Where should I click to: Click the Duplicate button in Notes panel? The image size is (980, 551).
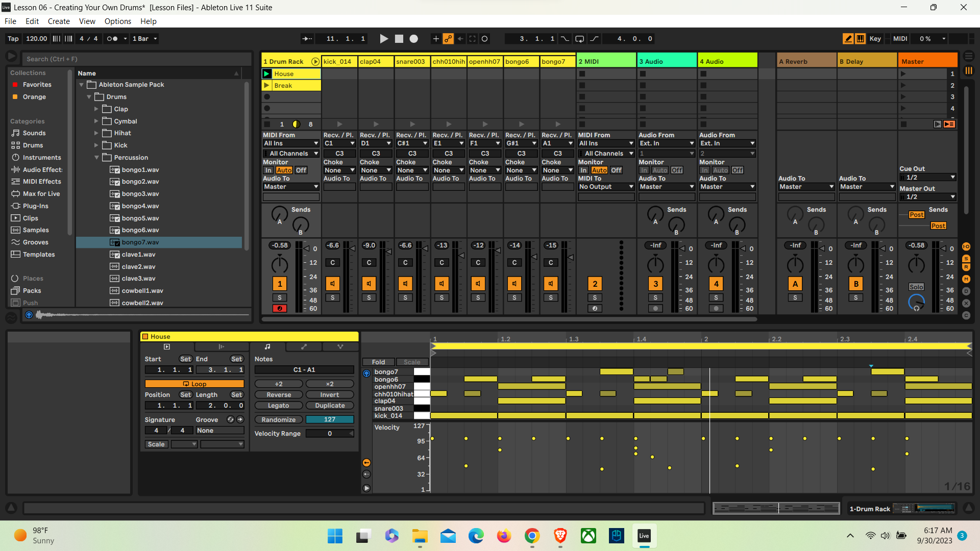click(330, 406)
